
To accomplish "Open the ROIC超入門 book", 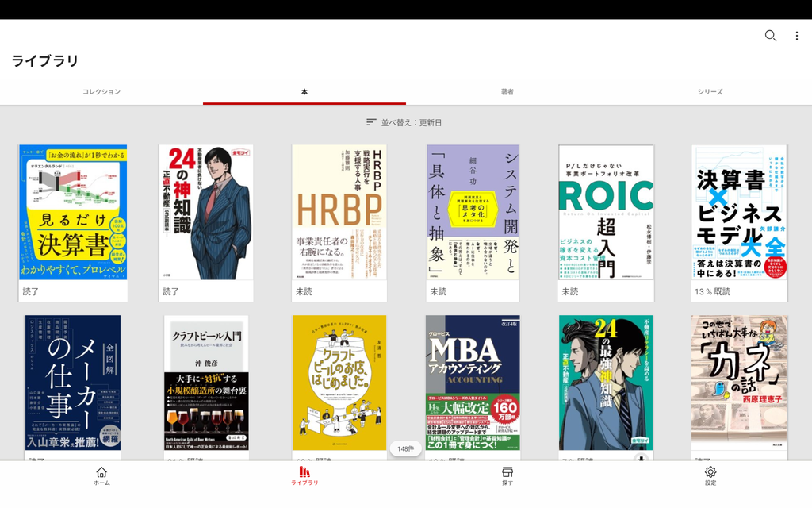I will [606, 213].
